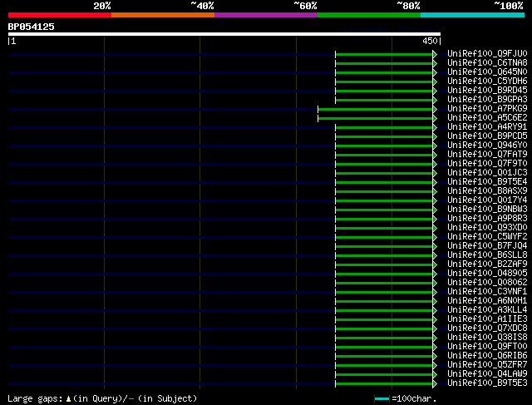Click the UniRef100_Q6RIB6 label
This screenshot has width=532, height=405.
[x=487, y=356]
